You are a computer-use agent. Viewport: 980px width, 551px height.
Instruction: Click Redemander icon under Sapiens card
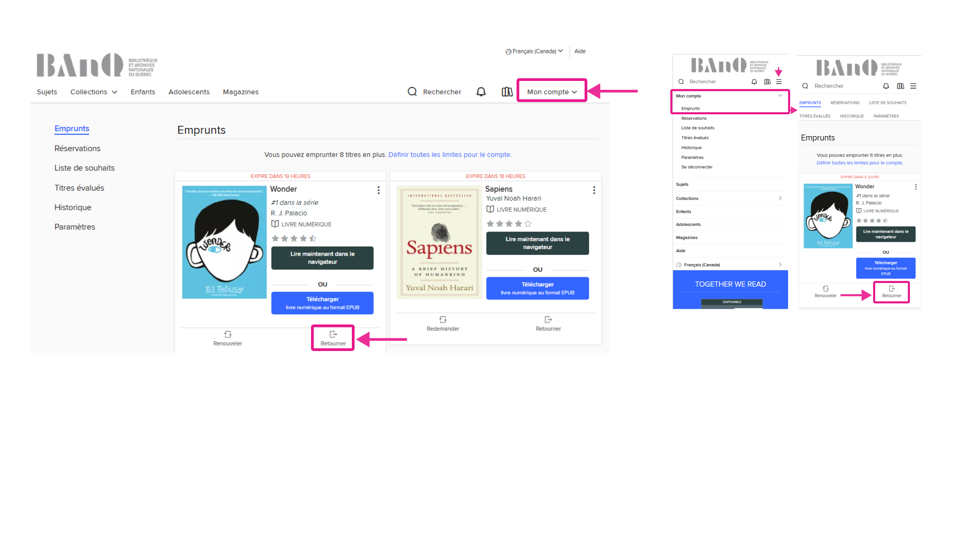[443, 319]
